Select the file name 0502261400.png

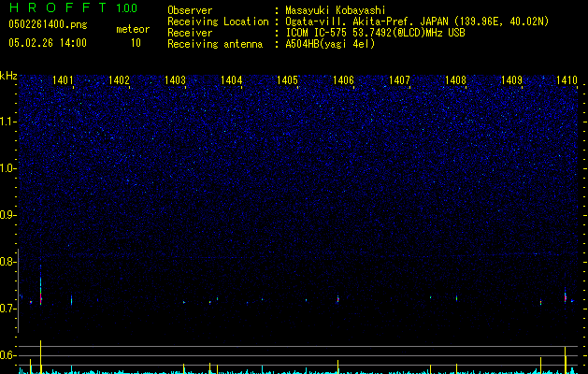(x=48, y=24)
